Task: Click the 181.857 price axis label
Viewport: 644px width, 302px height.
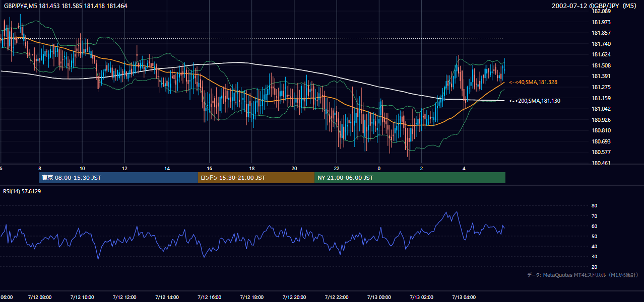Action: click(601, 33)
